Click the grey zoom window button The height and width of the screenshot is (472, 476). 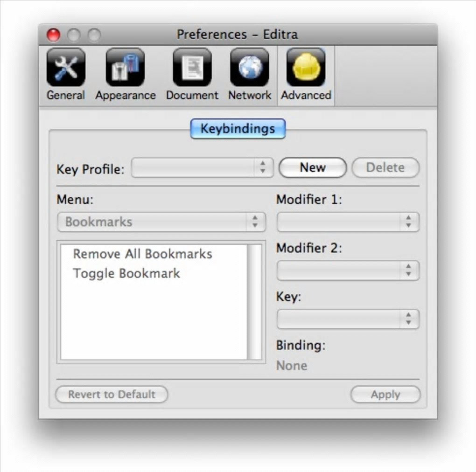point(94,35)
